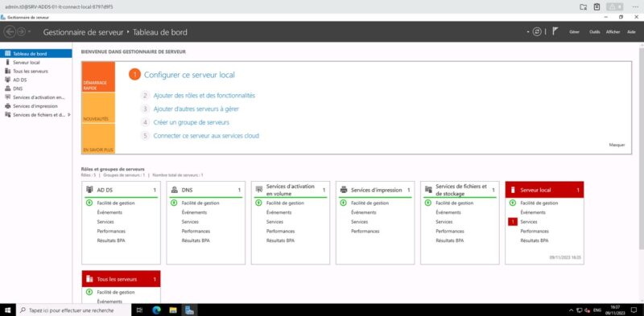Click the Tous les serveurs tile header
Image resolution: width=644 pixels, height=316 pixels.
pyautogui.click(x=122, y=279)
